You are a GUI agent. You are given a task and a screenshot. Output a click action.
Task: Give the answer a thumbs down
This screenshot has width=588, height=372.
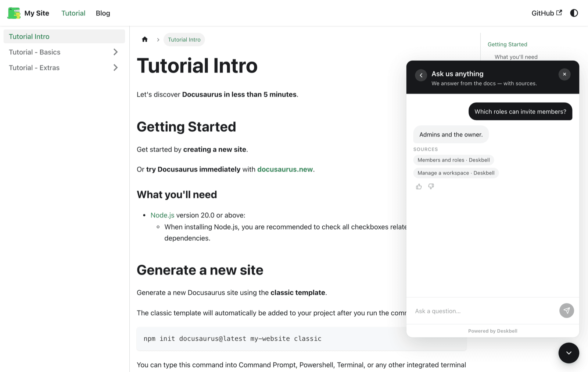pyautogui.click(x=431, y=187)
